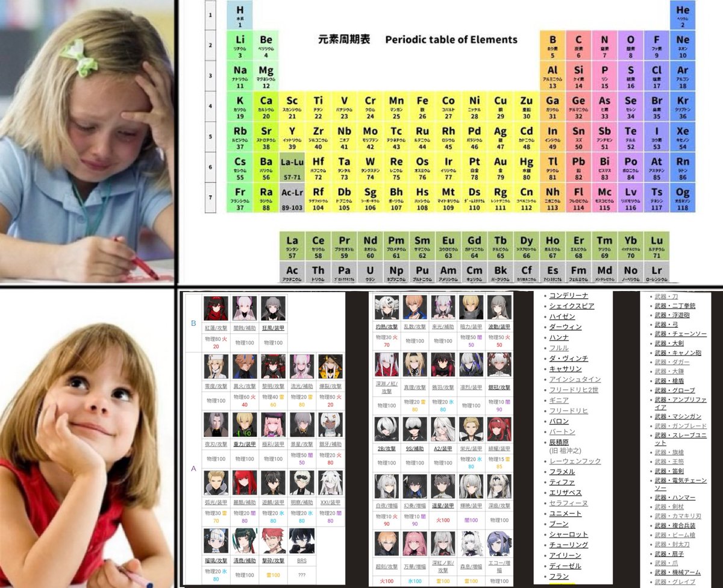This screenshot has width=723, height=588.
Task: Follow the 武器・大剣 link
Action: 669,343
